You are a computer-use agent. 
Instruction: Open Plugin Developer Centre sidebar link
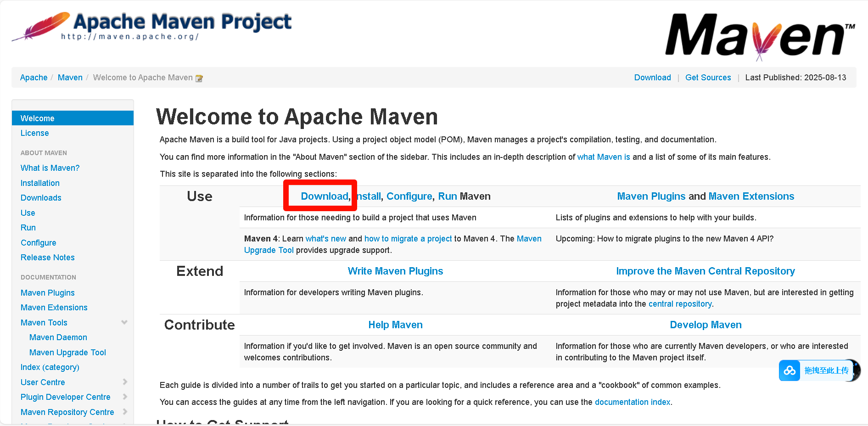pos(66,397)
